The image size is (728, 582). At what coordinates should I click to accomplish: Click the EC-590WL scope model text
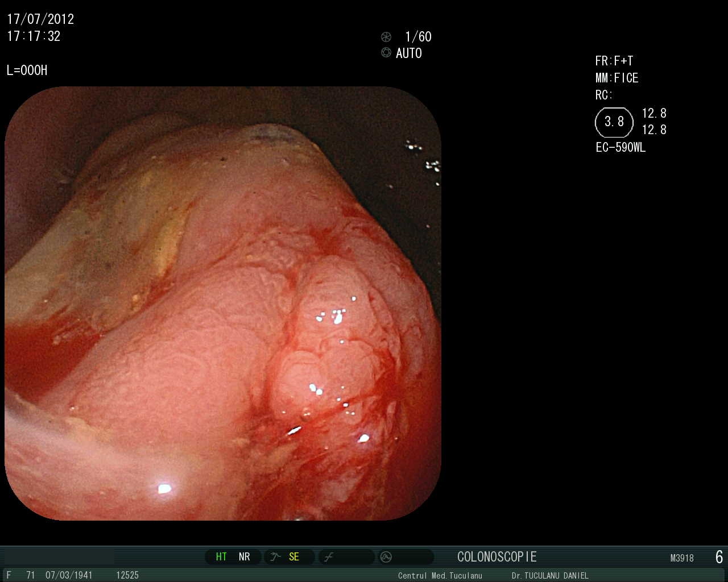click(621, 148)
